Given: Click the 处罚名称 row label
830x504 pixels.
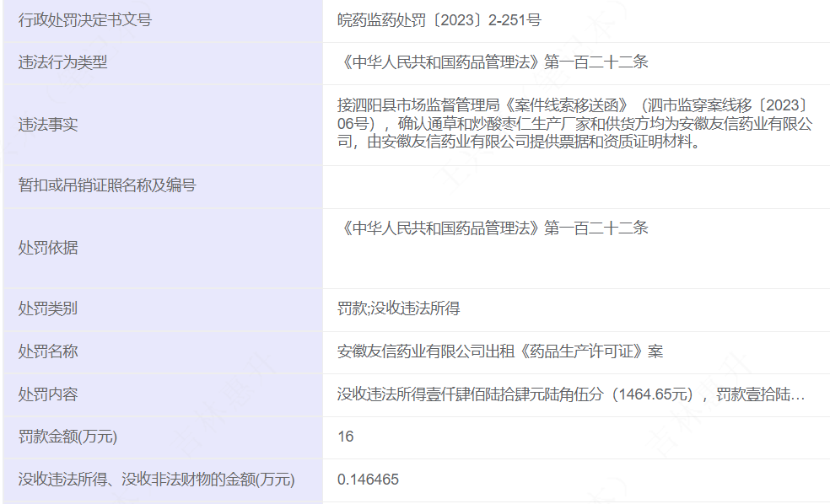Looking at the screenshot, I should click(48, 351).
